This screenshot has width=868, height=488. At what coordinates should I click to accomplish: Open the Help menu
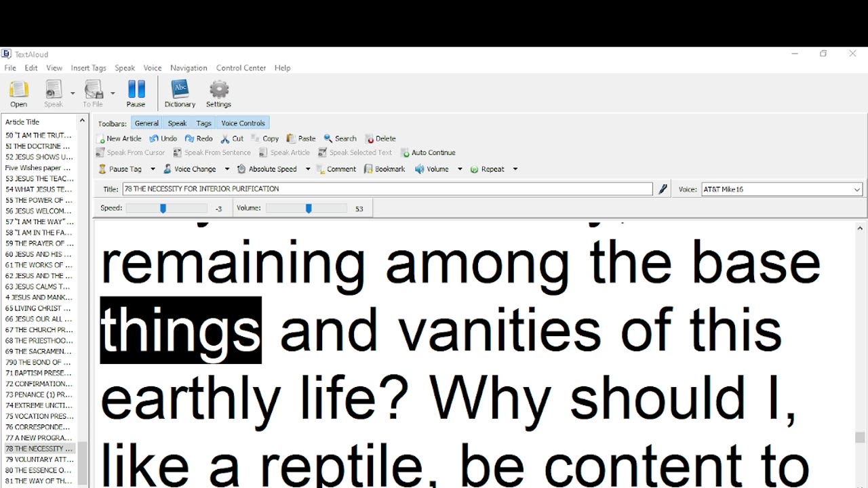283,68
